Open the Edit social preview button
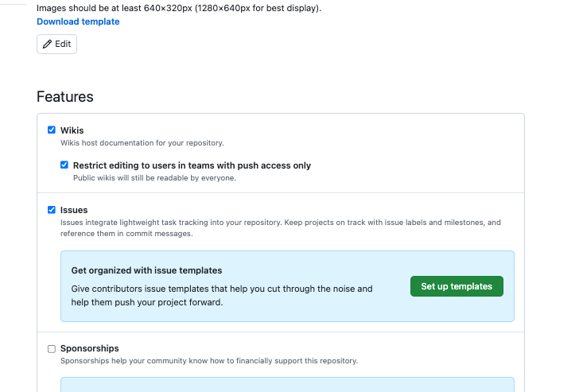 57,45
